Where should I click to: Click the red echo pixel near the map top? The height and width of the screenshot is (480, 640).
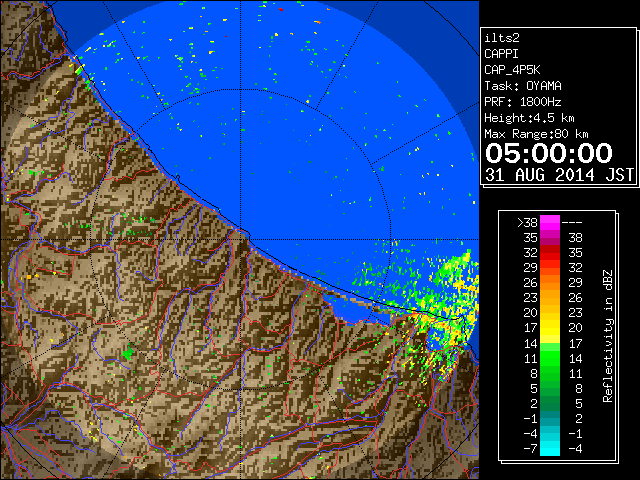coord(281,9)
